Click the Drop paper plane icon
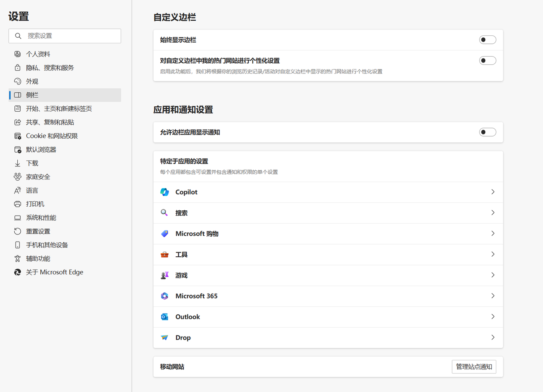The image size is (543, 392). tap(164, 337)
